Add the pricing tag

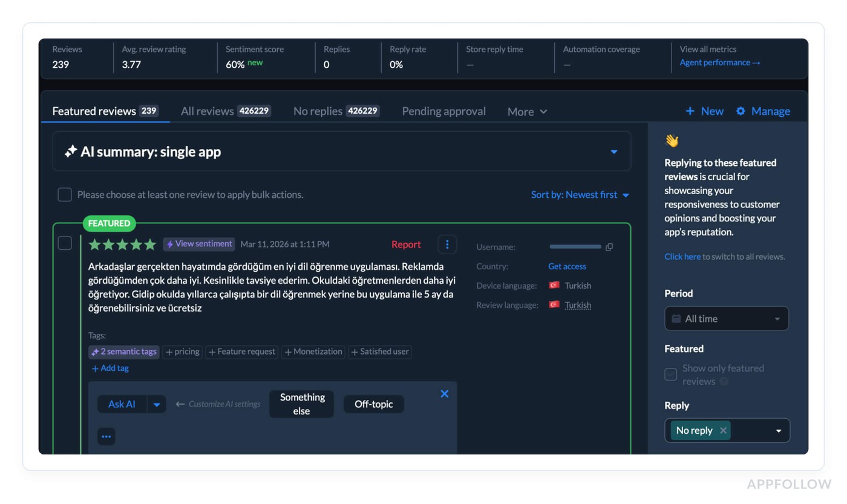(x=183, y=352)
